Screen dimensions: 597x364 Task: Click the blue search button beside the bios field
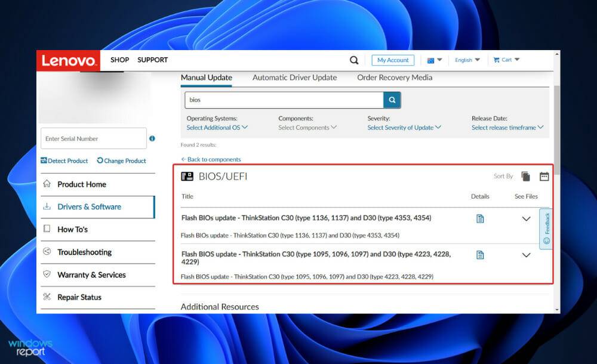pos(392,99)
